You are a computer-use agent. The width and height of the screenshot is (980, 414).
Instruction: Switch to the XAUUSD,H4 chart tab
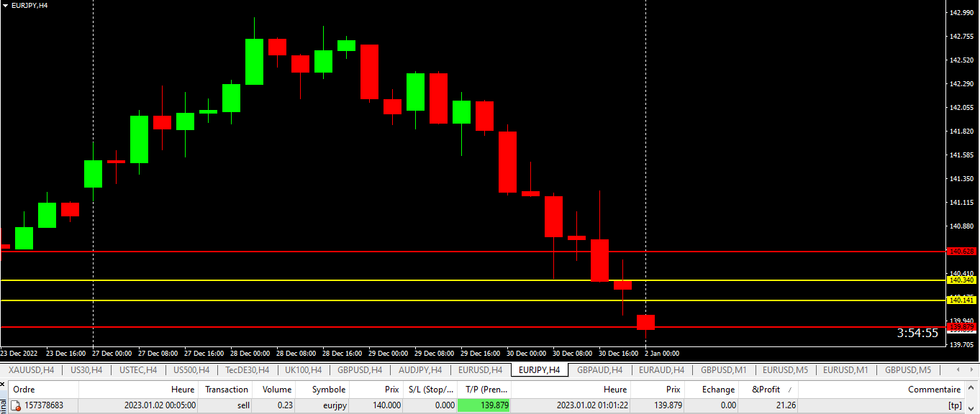(x=31, y=370)
